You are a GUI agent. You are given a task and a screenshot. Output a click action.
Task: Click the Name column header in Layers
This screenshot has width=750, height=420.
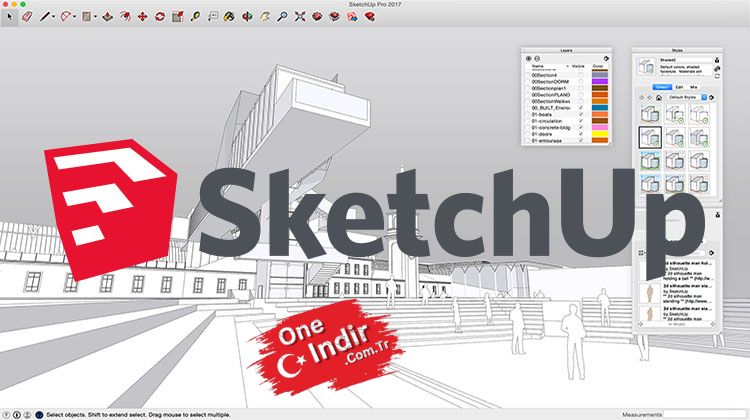(538, 66)
